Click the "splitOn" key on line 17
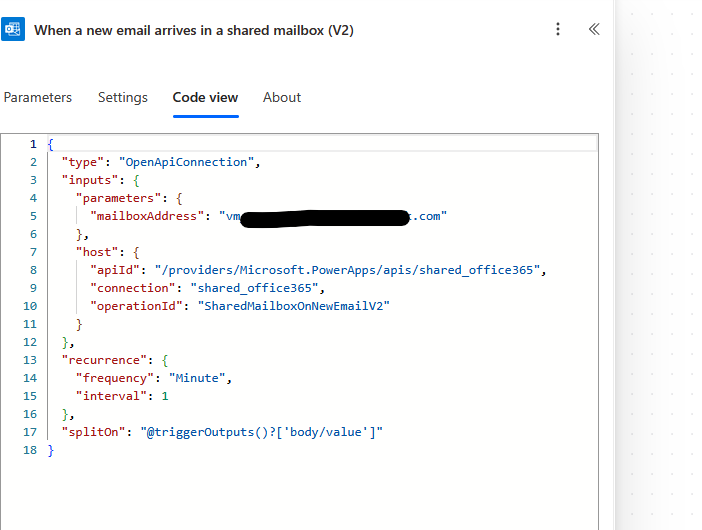This screenshot has width=702, height=530. pos(93,432)
